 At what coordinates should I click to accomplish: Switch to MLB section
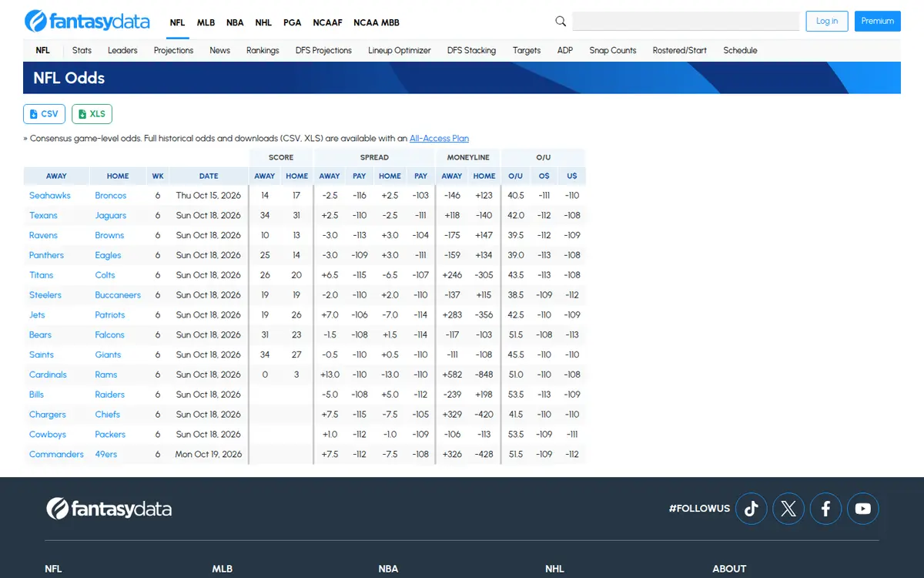pyautogui.click(x=206, y=22)
